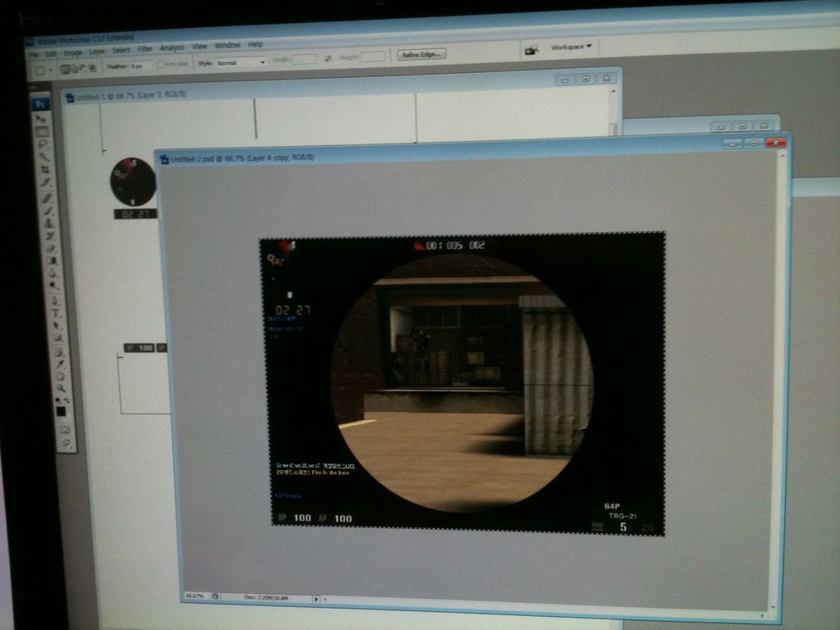840x630 pixels.
Task: Reset default or swap colors icons
Action: (62, 399)
